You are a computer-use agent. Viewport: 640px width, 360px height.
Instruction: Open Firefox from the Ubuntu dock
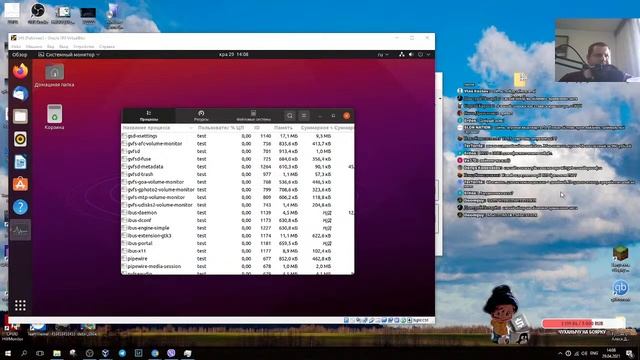pos(20,71)
